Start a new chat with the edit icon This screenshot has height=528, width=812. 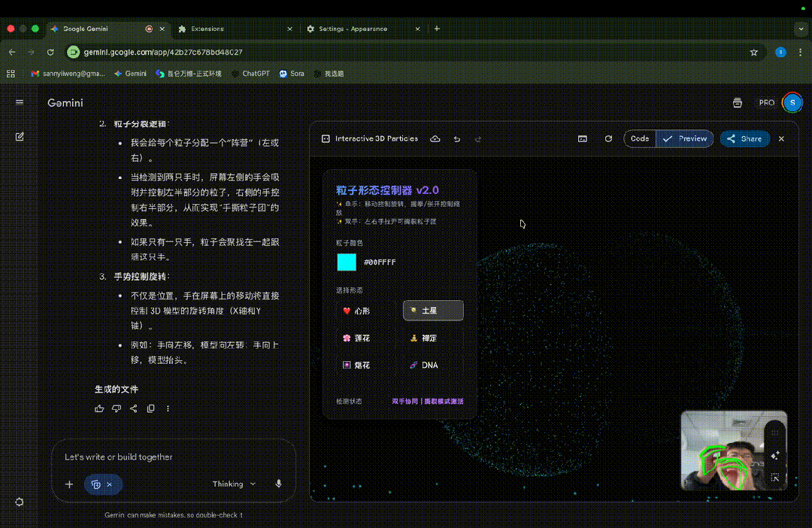click(x=19, y=137)
